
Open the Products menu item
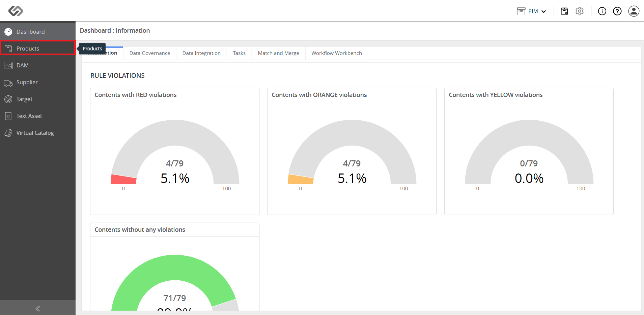[38, 49]
